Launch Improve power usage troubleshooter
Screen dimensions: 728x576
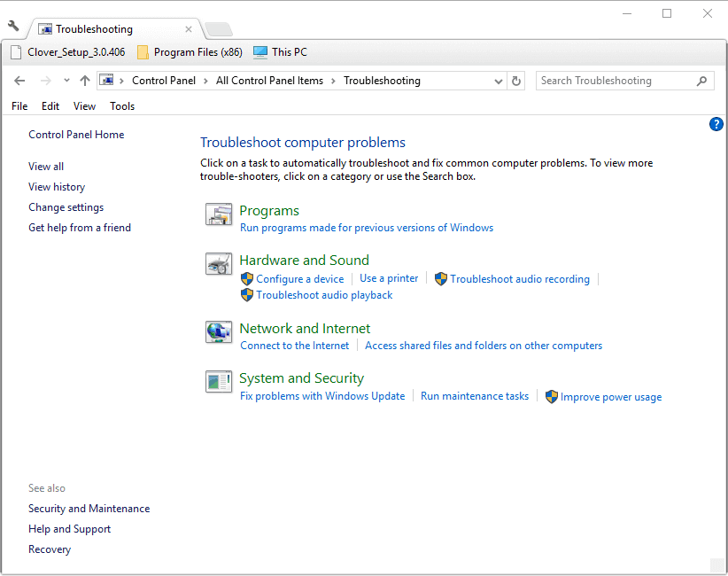[611, 397]
